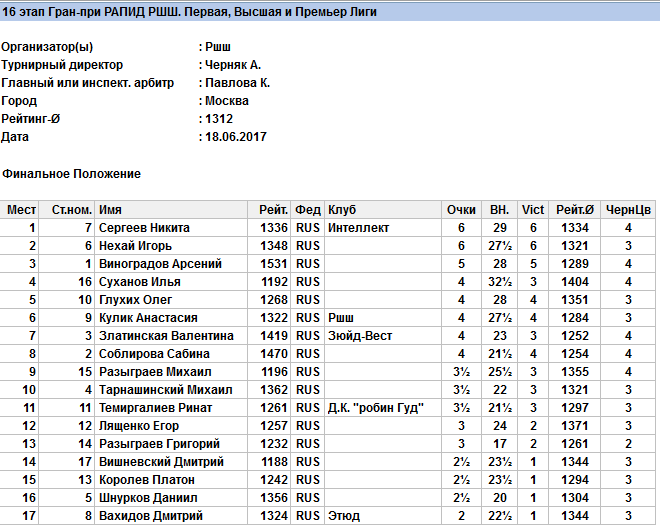Click average rating '1252' in Златинская row

[x=575, y=336]
